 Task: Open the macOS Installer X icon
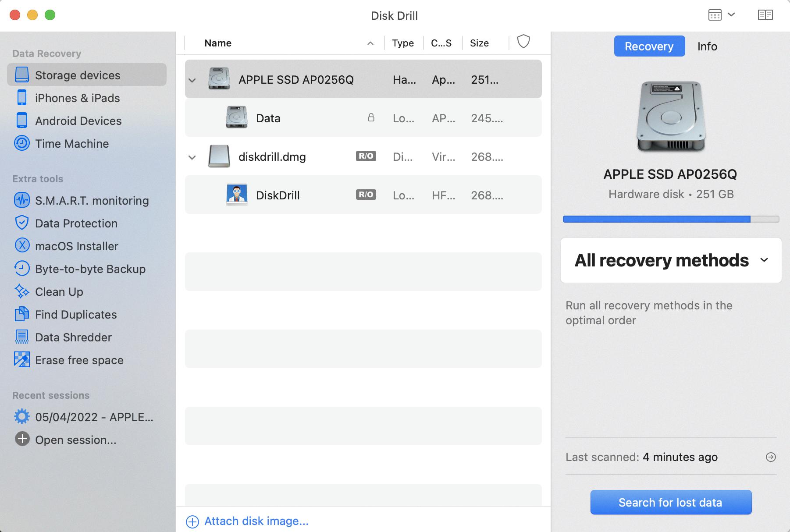[21, 246]
